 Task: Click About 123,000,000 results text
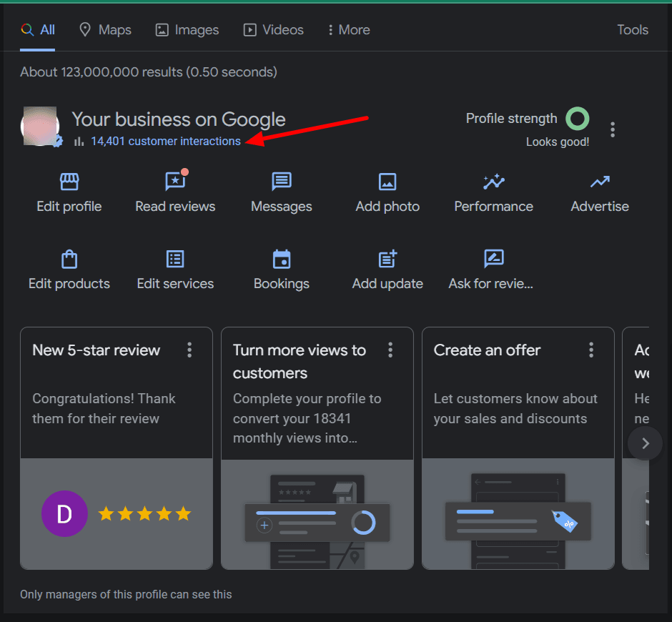pyautogui.click(x=148, y=72)
